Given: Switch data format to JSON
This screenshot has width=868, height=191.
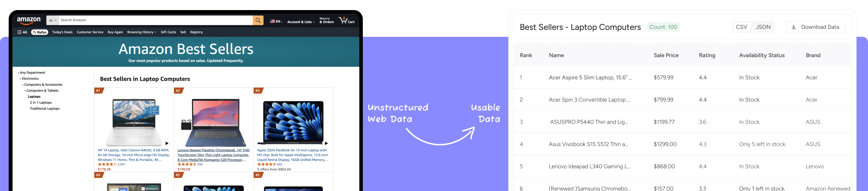Looking at the screenshot, I should click(763, 27).
